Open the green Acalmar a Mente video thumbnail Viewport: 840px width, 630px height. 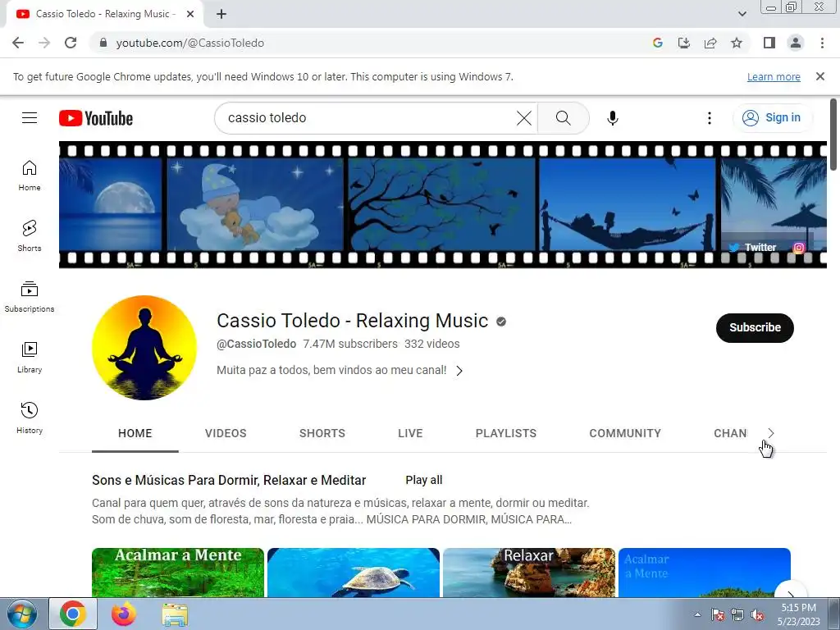click(178, 572)
